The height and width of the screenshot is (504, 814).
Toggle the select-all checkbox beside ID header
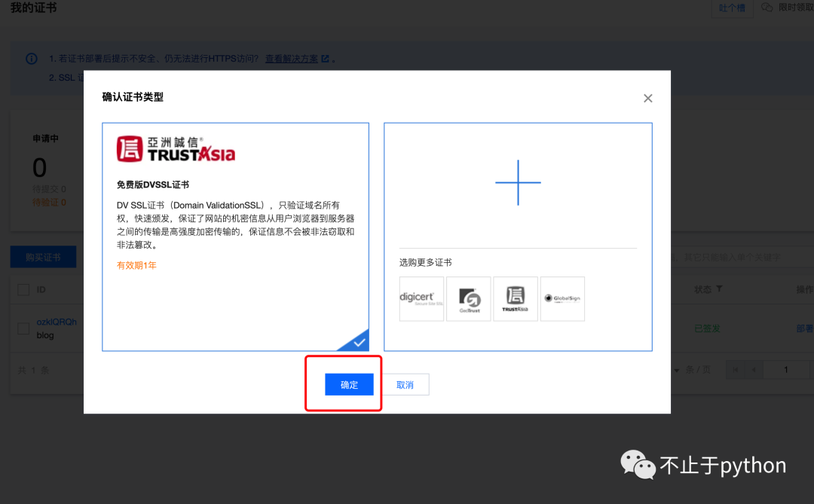(23, 290)
